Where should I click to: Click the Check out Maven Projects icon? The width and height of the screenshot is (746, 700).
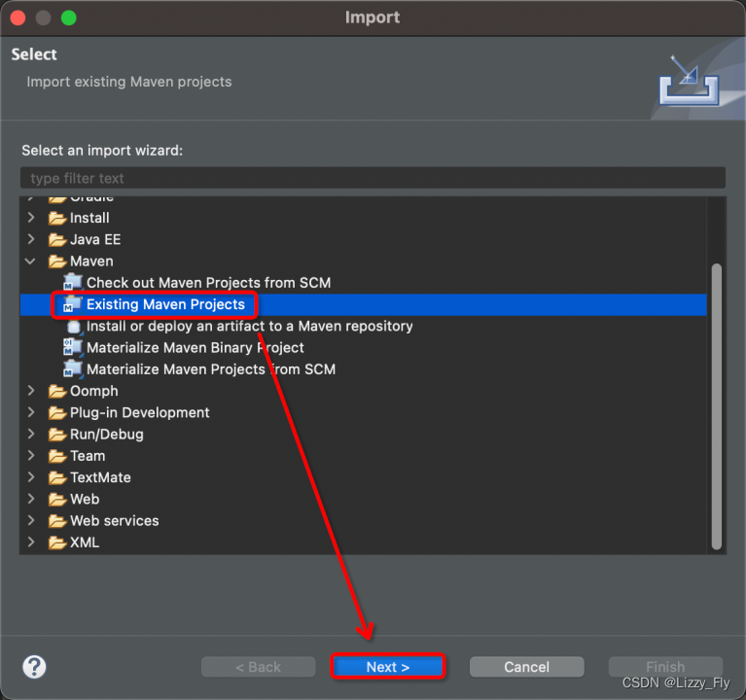point(73,283)
